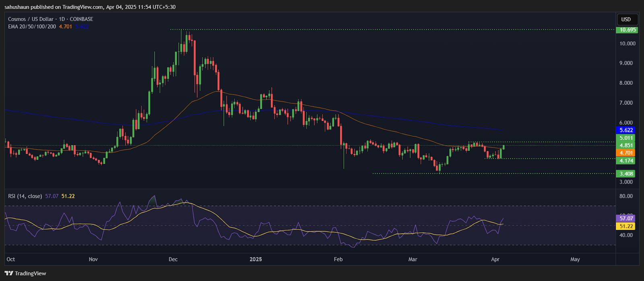Click the EMA 20/50/100/200 indicator legend
Viewport: 644px width, 281px height.
(x=32, y=27)
